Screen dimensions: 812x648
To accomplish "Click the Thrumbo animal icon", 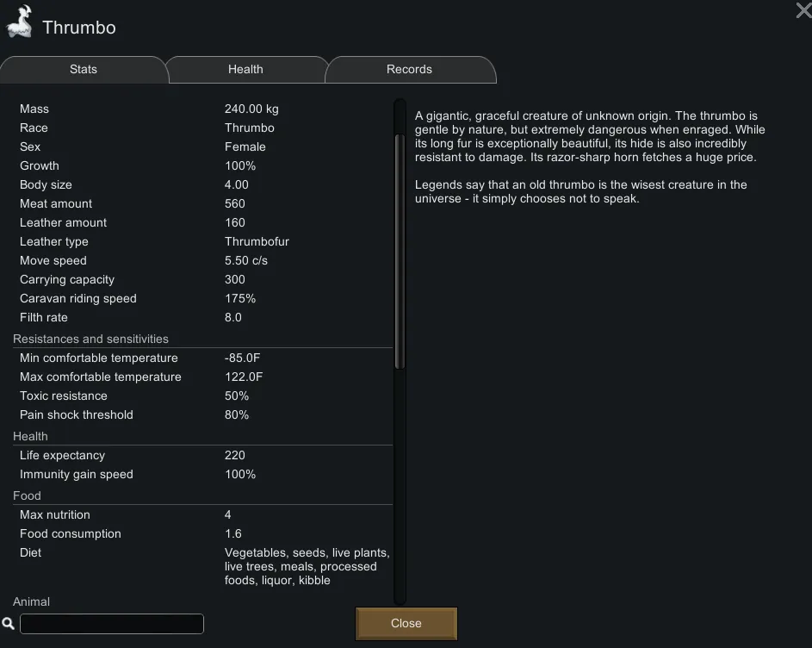I will click(x=19, y=24).
